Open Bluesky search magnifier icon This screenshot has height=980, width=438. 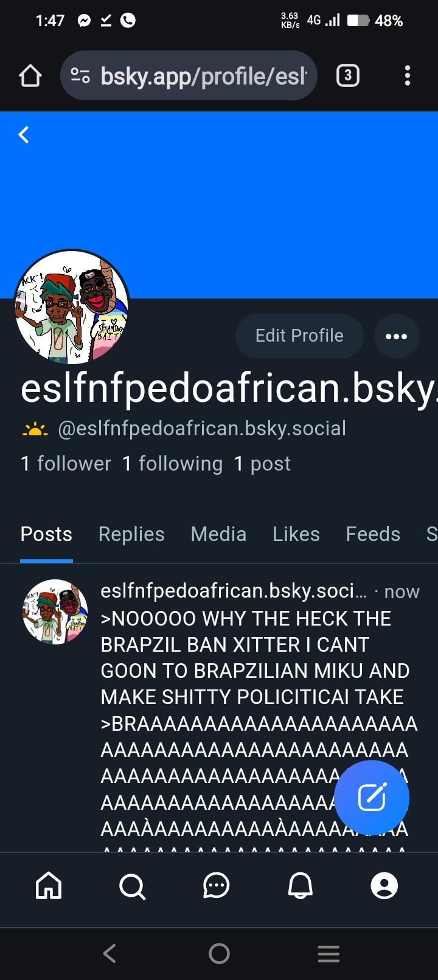(x=132, y=886)
